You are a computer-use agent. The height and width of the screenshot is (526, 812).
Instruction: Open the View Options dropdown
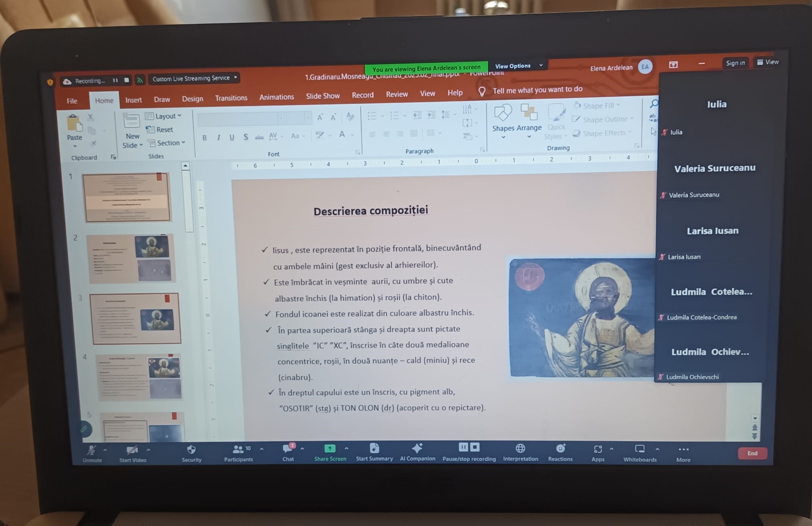coord(518,65)
